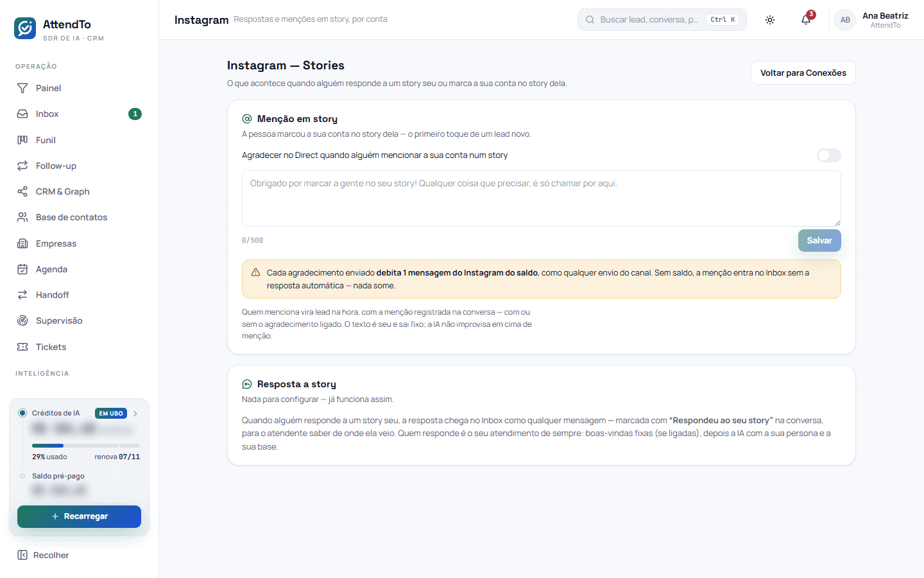
Task: Click the Salvar button
Action: click(819, 241)
